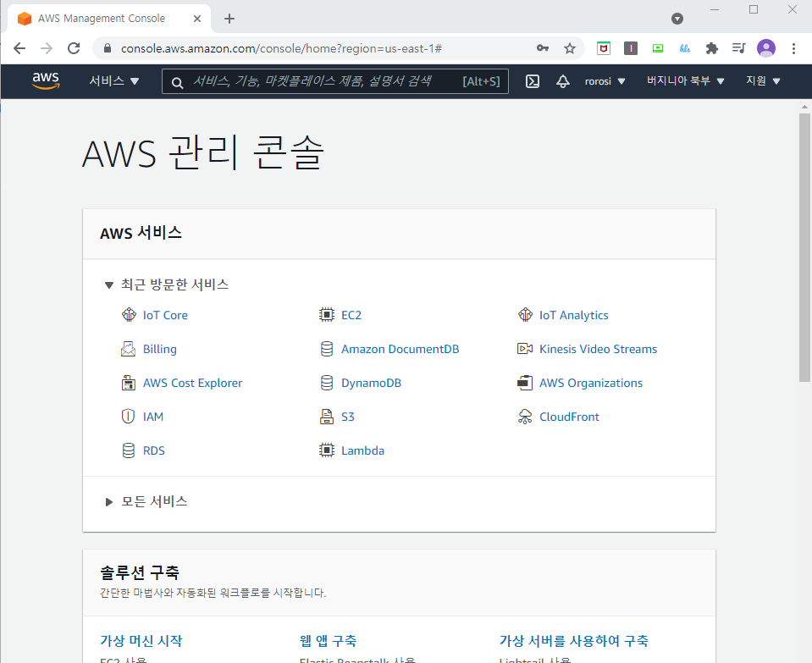Open CloudFront link
This screenshot has height=663, width=812.
tap(569, 417)
